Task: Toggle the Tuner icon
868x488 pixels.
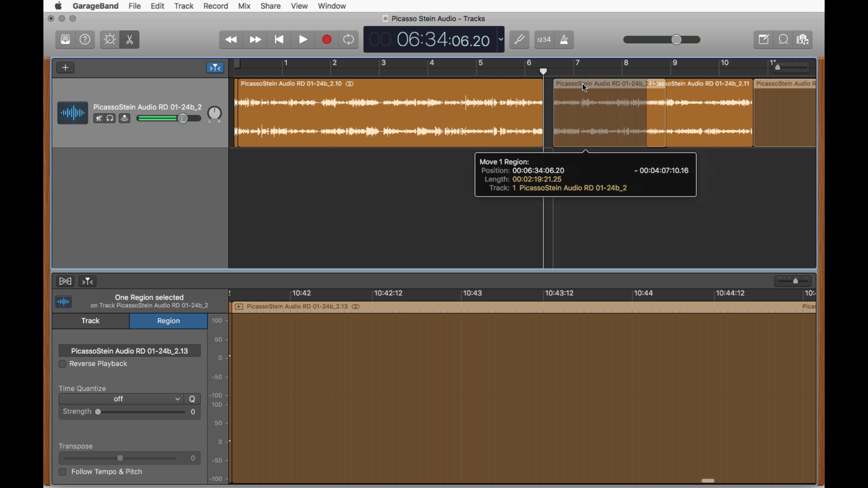Action: click(x=520, y=40)
